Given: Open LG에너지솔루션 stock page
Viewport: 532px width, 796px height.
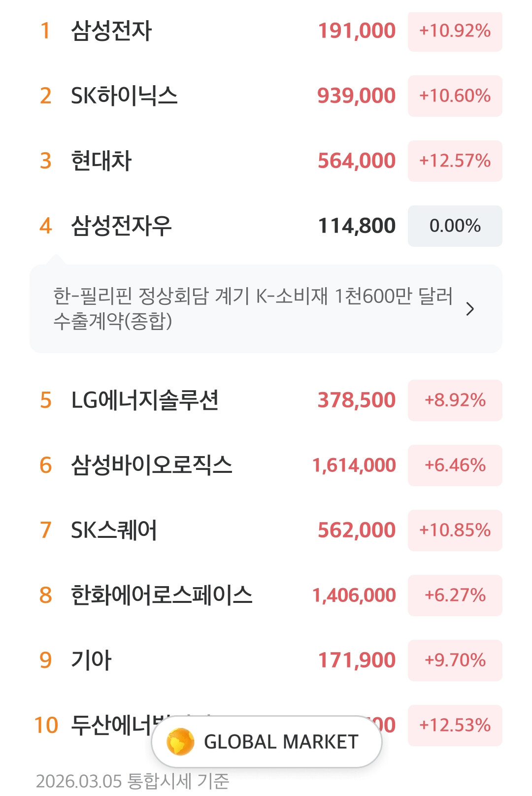Looking at the screenshot, I should pos(145,400).
